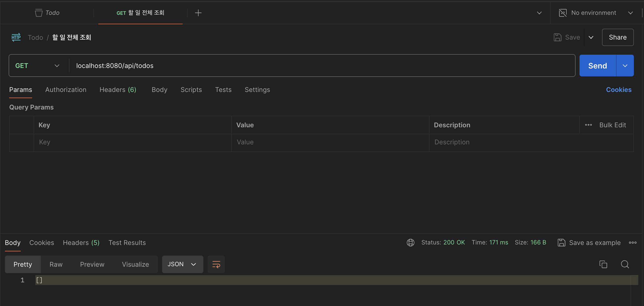644x306 pixels.
Task: Click the no environment icon
Action: (562, 13)
